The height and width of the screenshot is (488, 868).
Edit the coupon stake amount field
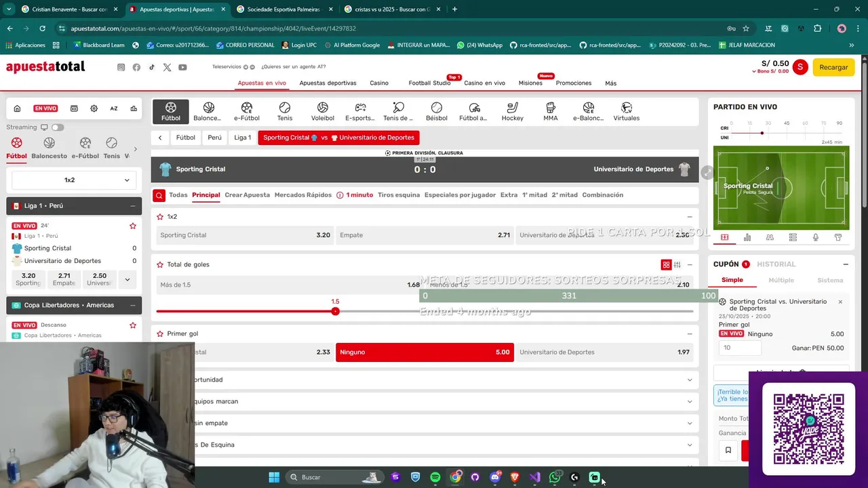pos(739,348)
